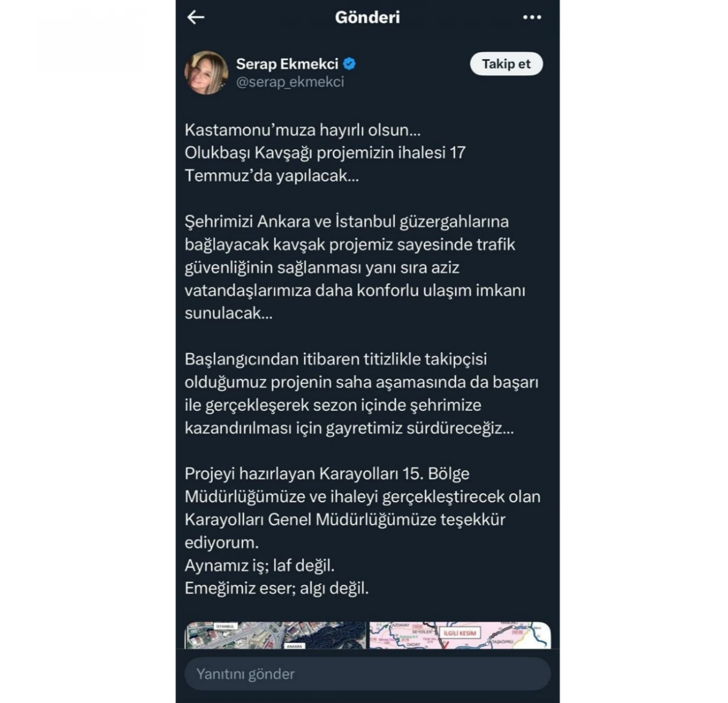
Task: Tap the Gönderi header title
Action: click(x=367, y=17)
